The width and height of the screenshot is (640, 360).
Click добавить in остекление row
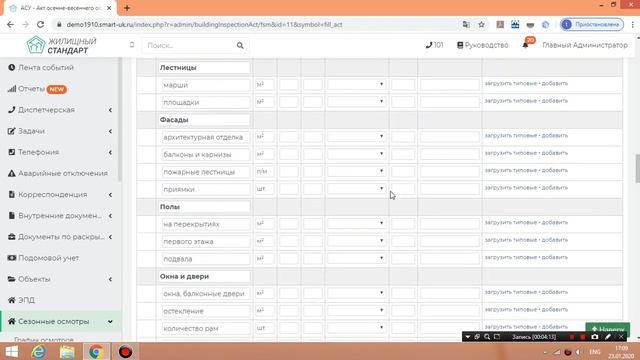pyautogui.click(x=555, y=310)
